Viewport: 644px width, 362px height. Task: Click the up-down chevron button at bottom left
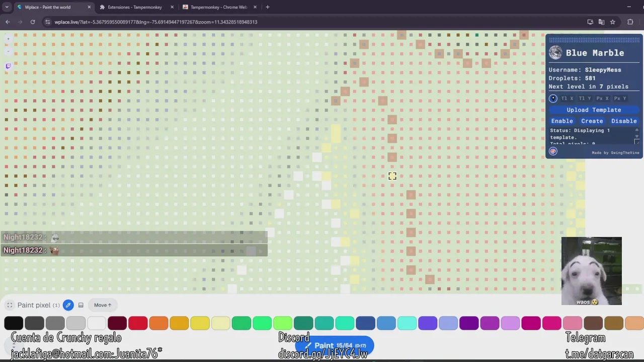[14, 345]
